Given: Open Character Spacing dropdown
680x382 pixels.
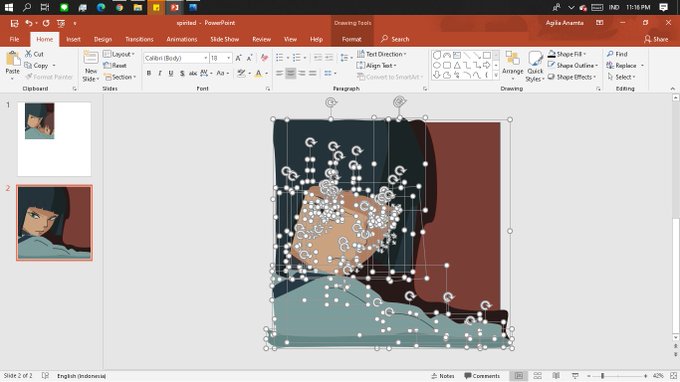Looking at the screenshot, I should click(x=206, y=73).
